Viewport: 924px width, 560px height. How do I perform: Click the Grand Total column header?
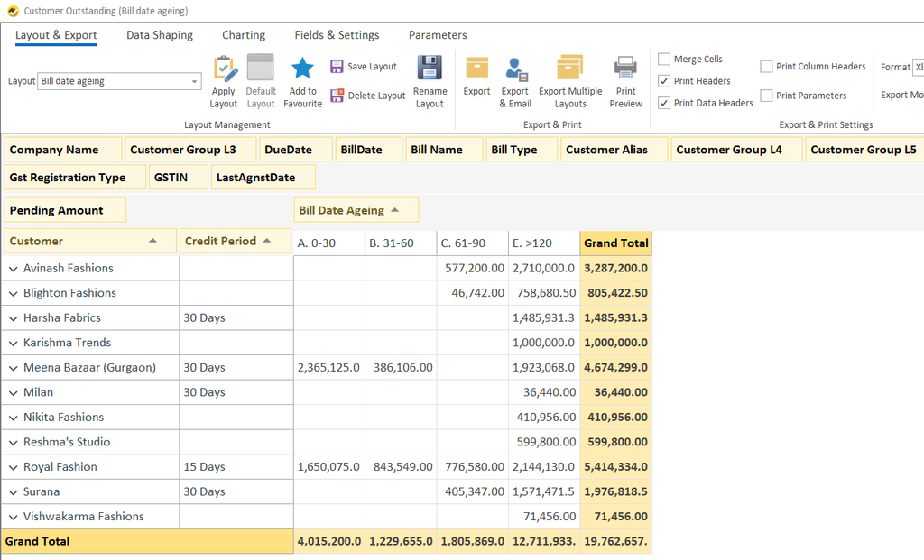tap(615, 243)
